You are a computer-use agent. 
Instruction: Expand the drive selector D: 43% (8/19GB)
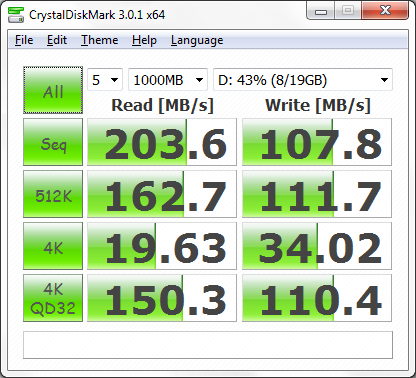tap(303, 80)
